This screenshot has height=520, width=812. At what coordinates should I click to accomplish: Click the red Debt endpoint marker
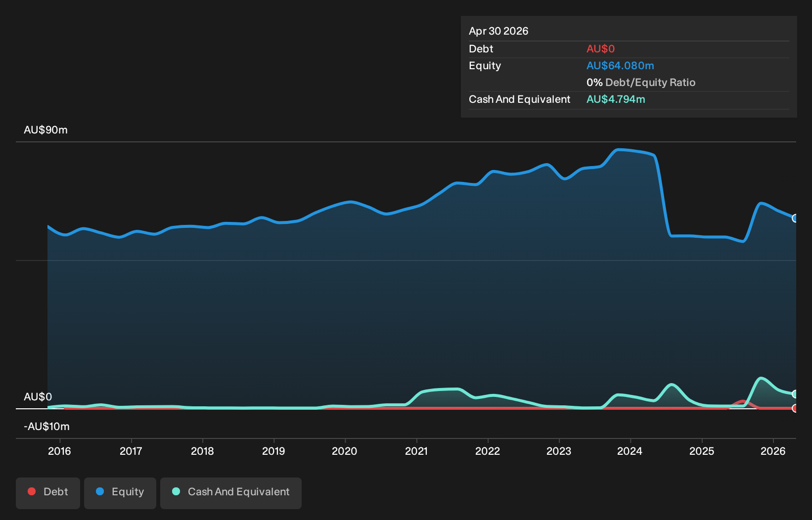pyautogui.click(x=795, y=408)
